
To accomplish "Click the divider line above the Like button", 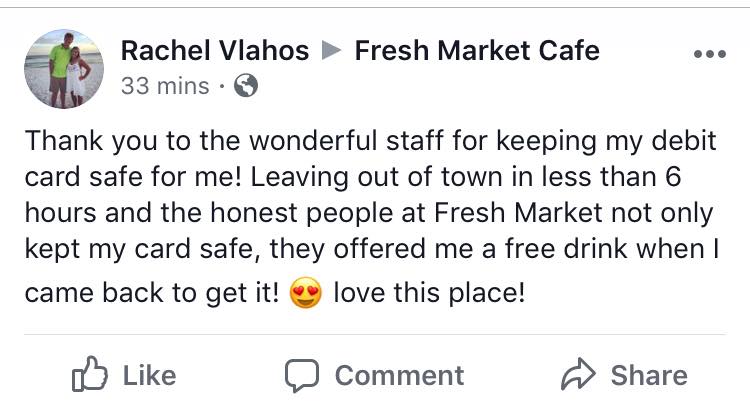I will click(x=375, y=334).
